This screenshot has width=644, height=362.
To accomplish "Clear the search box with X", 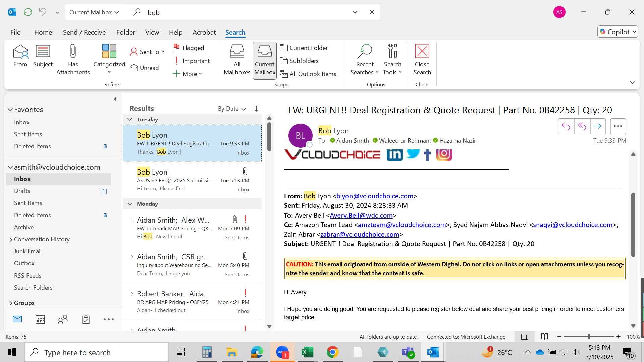I will 372,12.
